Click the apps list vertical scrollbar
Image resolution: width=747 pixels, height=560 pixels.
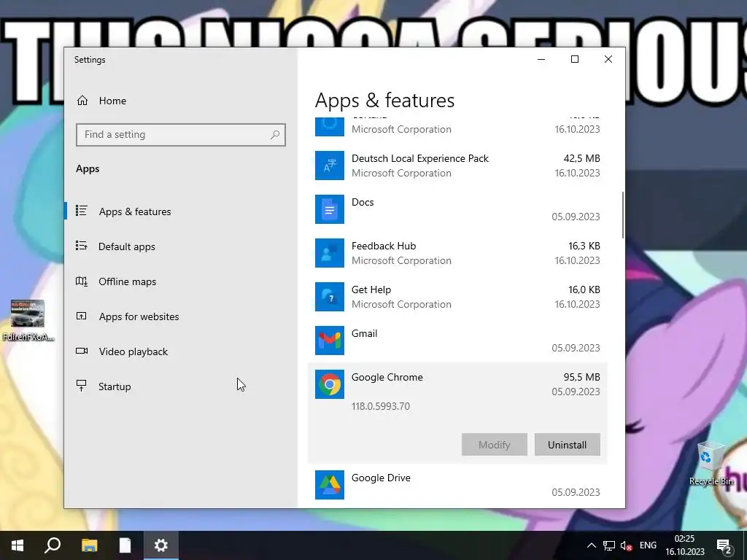[x=623, y=215]
